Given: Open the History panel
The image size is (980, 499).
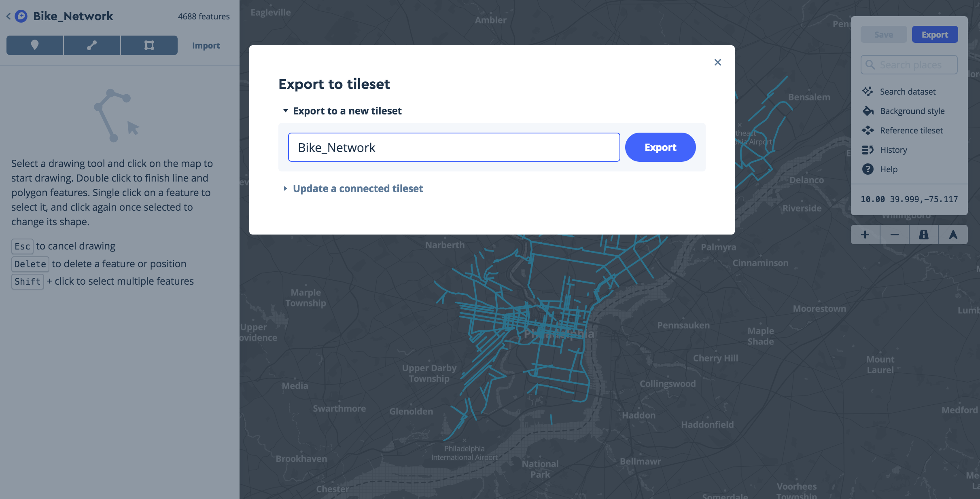Looking at the screenshot, I should tap(893, 150).
